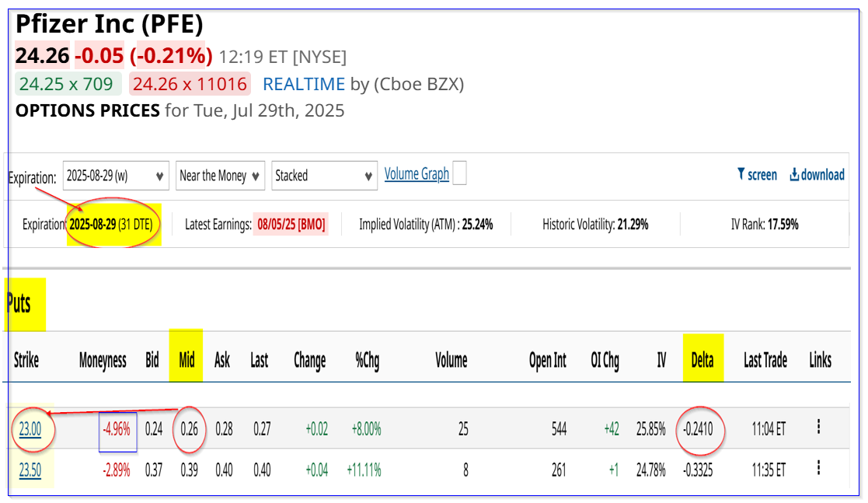
Task: Click the 544 open interest cell
Action: tap(559, 429)
